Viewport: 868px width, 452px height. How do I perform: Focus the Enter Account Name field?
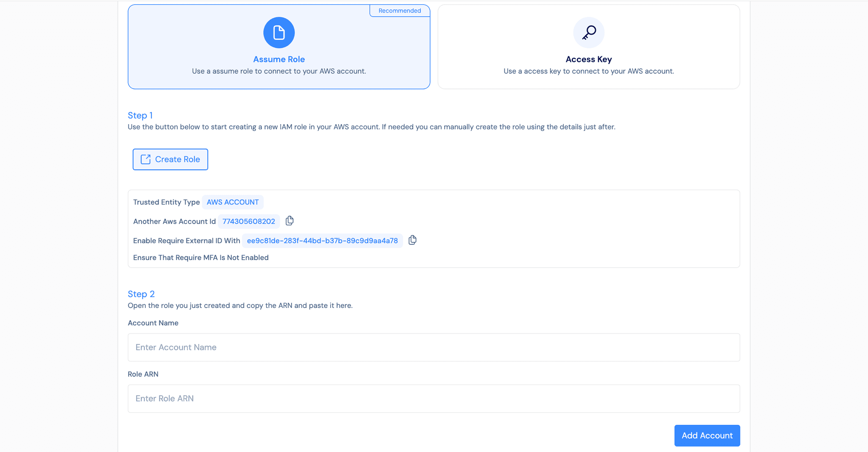[434, 347]
